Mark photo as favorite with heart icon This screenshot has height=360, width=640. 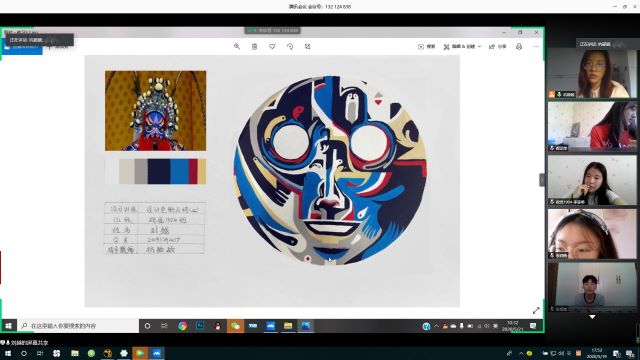pyautogui.click(x=272, y=47)
